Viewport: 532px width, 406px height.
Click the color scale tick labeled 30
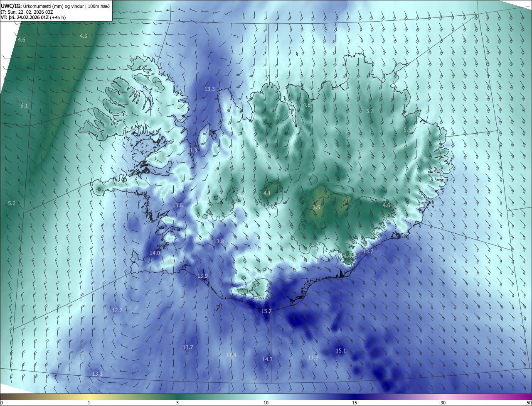443,403
